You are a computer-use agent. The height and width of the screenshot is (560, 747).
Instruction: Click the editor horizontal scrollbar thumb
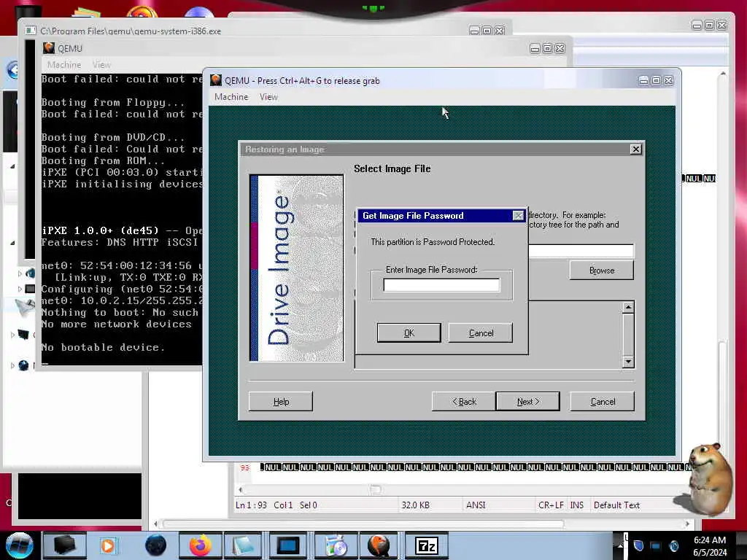[x=376, y=489]
